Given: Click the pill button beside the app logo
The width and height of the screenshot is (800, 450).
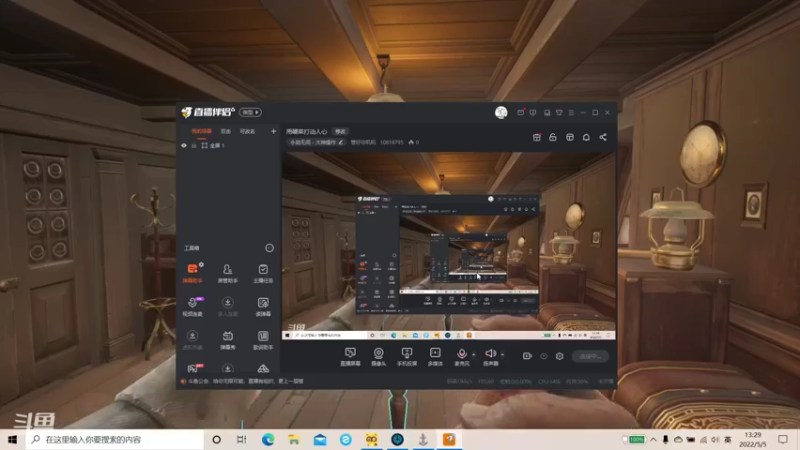Looking at the screenshot, I should tap(251, 112).
